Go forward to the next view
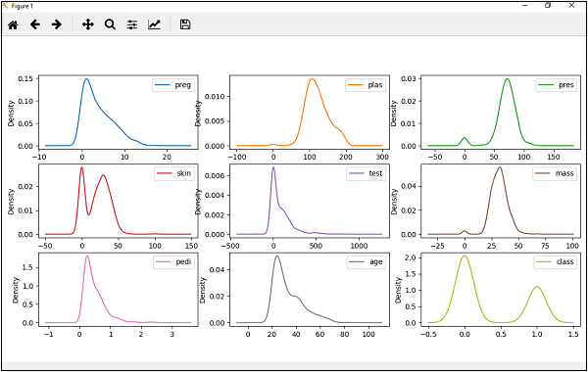 coord(57,24)
